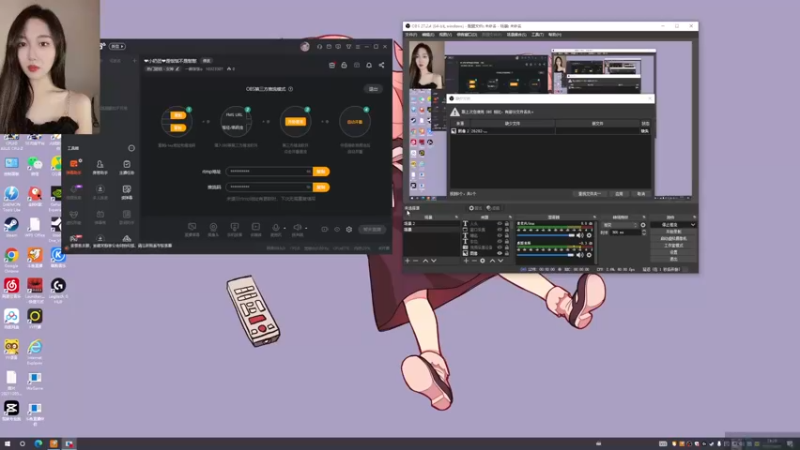Screen dimensions: 800x450
Task: Click the speaker icon in streaming app toolbar
Action: pos(297,228)
